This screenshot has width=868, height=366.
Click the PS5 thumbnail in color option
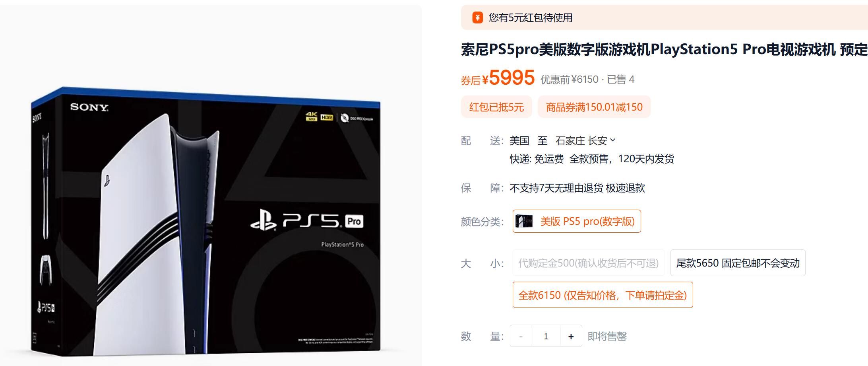(524, 221)
